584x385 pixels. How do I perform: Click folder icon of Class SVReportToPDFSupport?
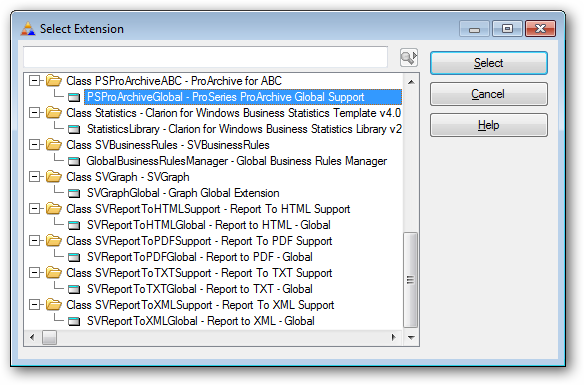click(54, 241)
